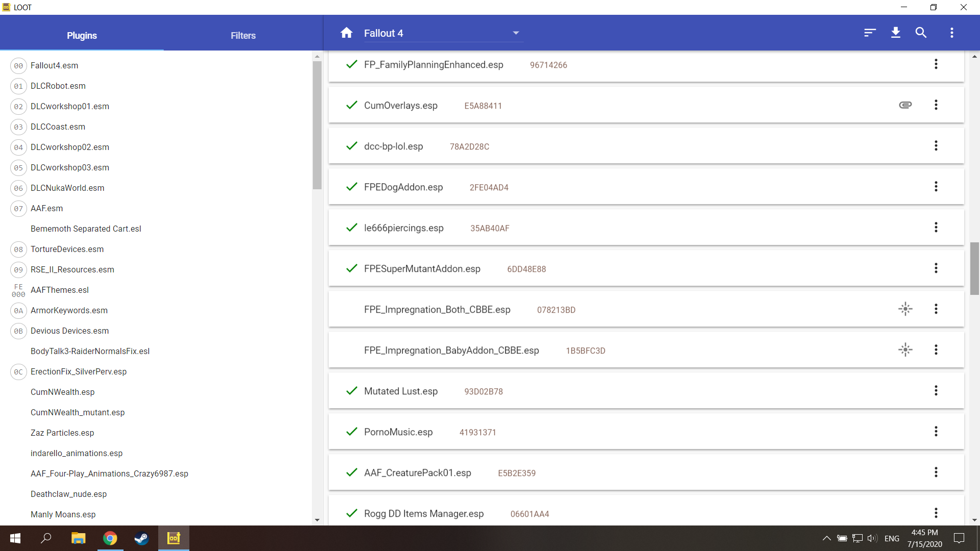The height and width of the screenshot is (551, 980).
Task: Select indarello_animations.esp in sidebar
Action: [x=77, y=453]
